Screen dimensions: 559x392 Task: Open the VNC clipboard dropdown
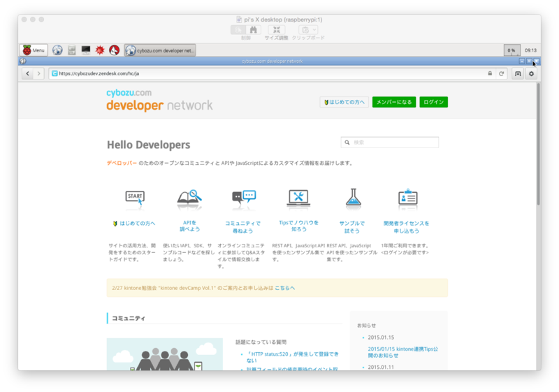pos(308,29)
